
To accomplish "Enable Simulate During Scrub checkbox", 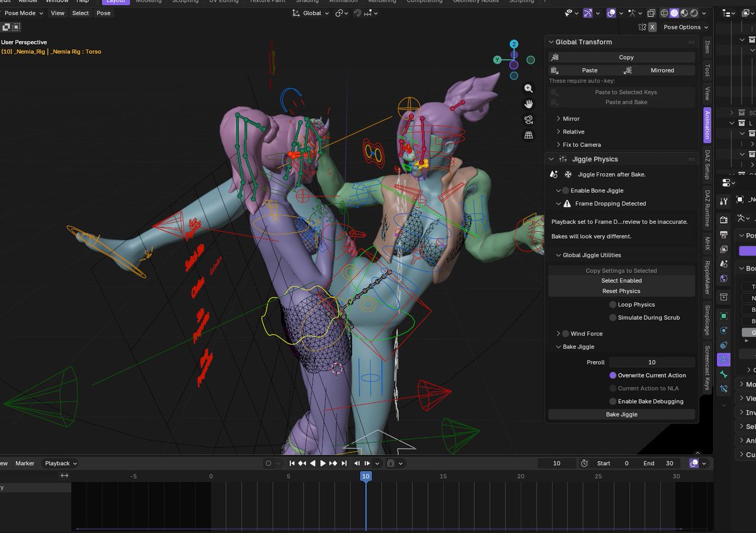I will (x=613, y=318).
